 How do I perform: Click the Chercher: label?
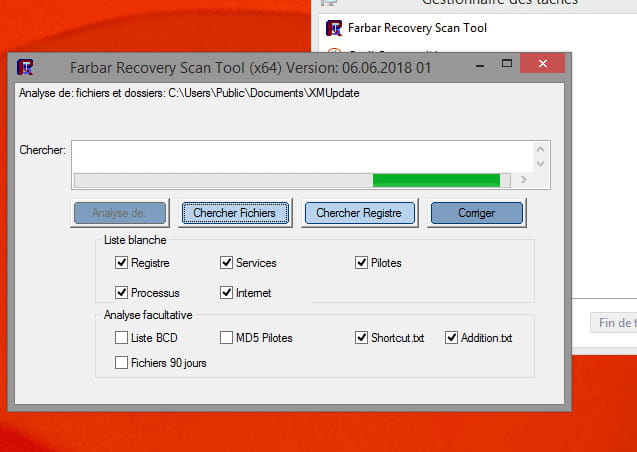[42, 150]
